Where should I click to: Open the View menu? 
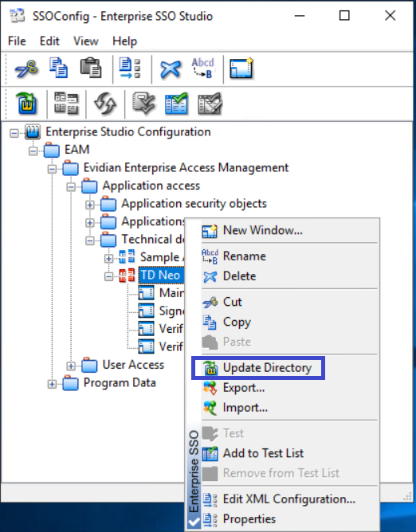[x=86, y=41]
